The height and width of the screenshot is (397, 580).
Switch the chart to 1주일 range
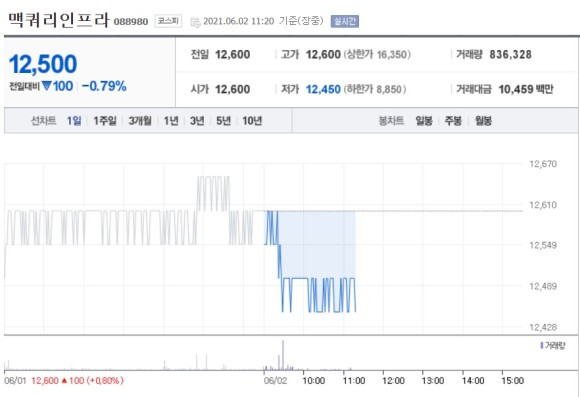coord(105,121)
